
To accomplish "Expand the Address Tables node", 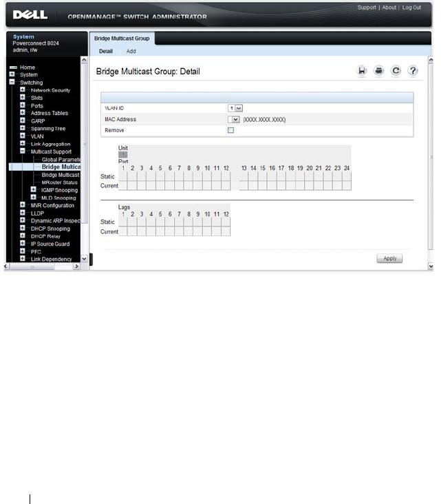I will click(x=23, y=112).
